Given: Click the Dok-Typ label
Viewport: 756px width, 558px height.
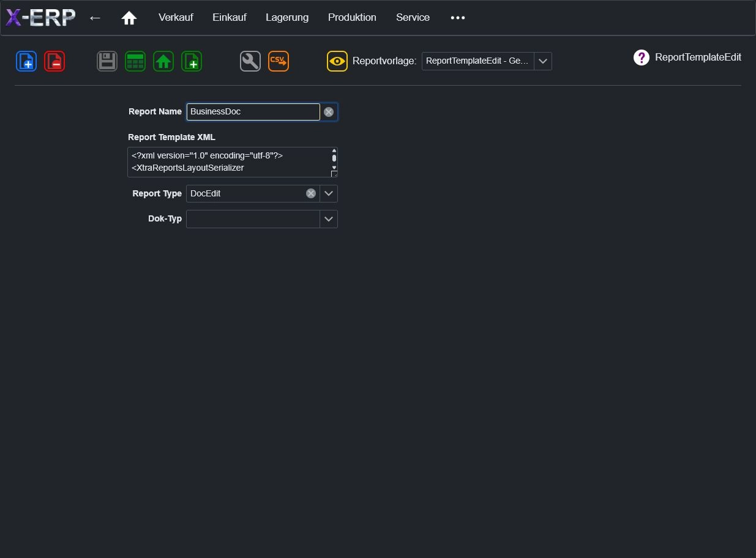Looking at the screenshot, I should 165,218.
